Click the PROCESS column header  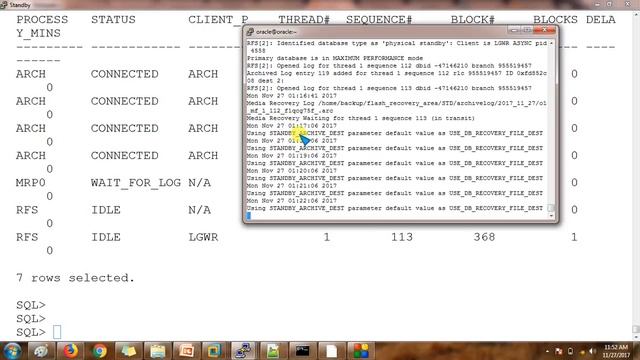tap(42, 19)
